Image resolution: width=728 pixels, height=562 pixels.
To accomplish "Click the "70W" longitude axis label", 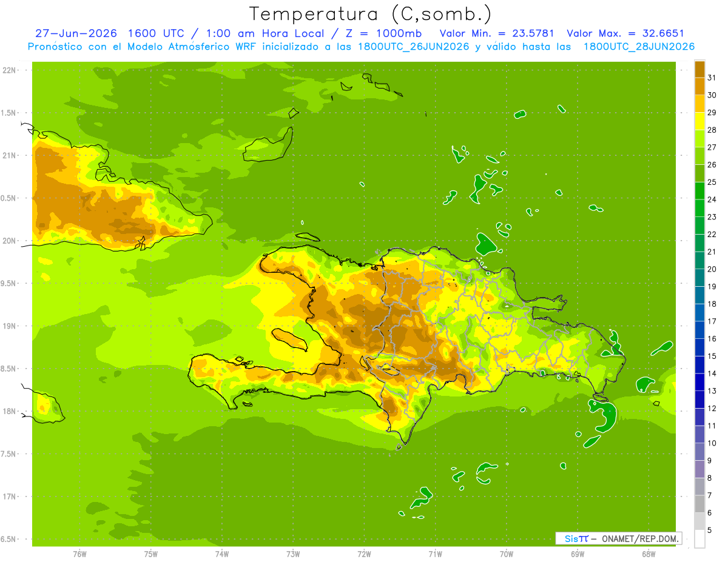I will point(506,554).
